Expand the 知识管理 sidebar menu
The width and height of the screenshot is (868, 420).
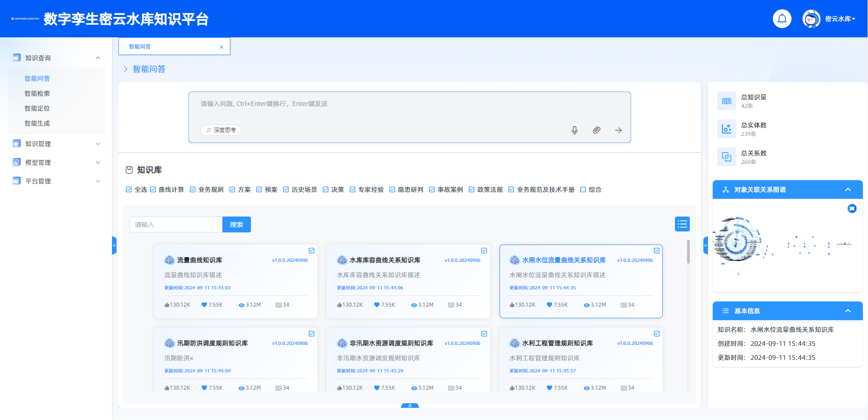tap(56, 144)
